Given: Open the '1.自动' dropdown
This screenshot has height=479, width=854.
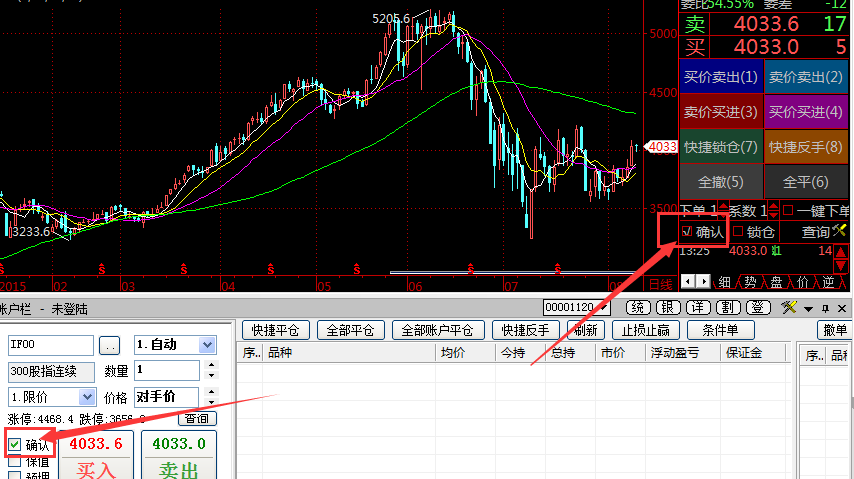Looking at the screenshot, I should pos(207,345).
